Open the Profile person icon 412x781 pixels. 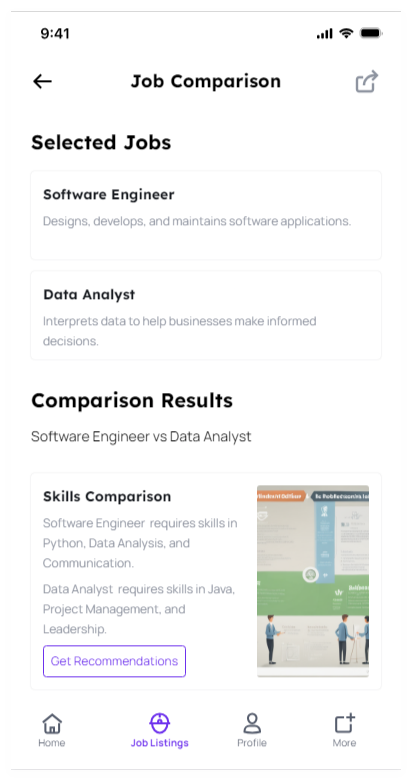(252, 723)
